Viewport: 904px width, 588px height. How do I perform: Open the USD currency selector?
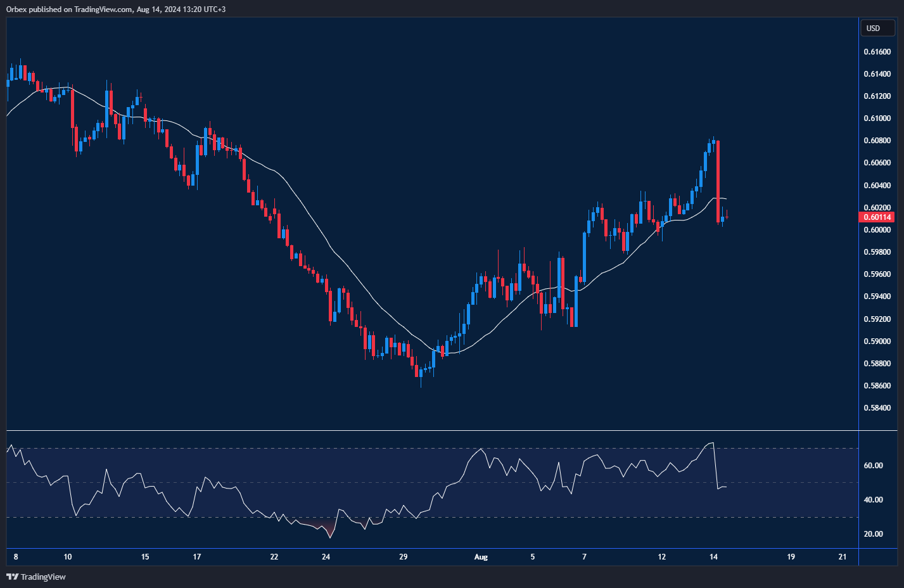[x=877, y=28]
